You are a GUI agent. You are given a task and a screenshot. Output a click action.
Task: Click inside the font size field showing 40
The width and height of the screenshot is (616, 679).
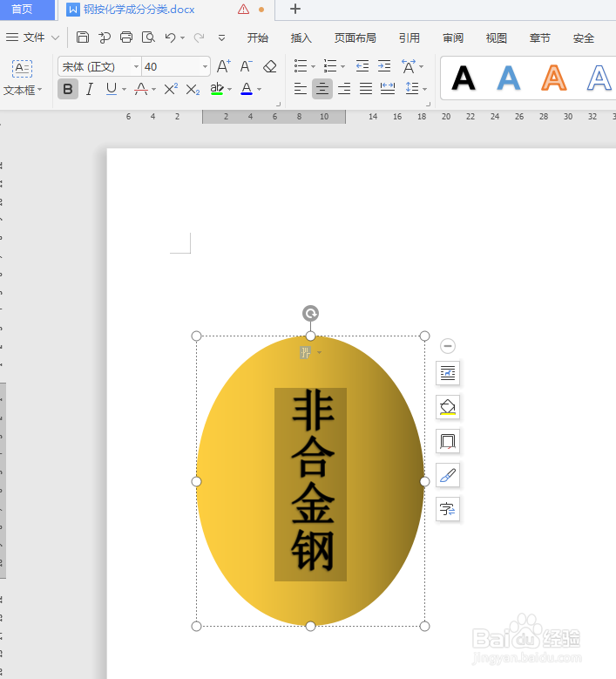pyautogui.click(x=171, y=67)
